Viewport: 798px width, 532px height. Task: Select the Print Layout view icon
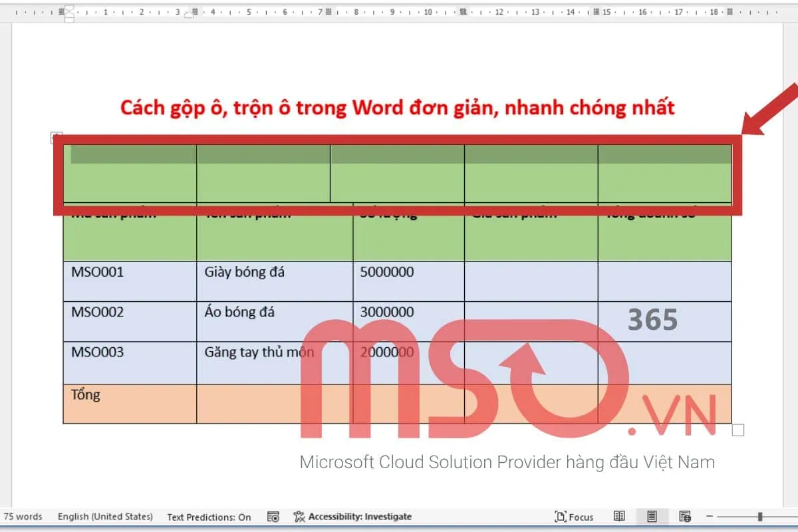point(652,517)
